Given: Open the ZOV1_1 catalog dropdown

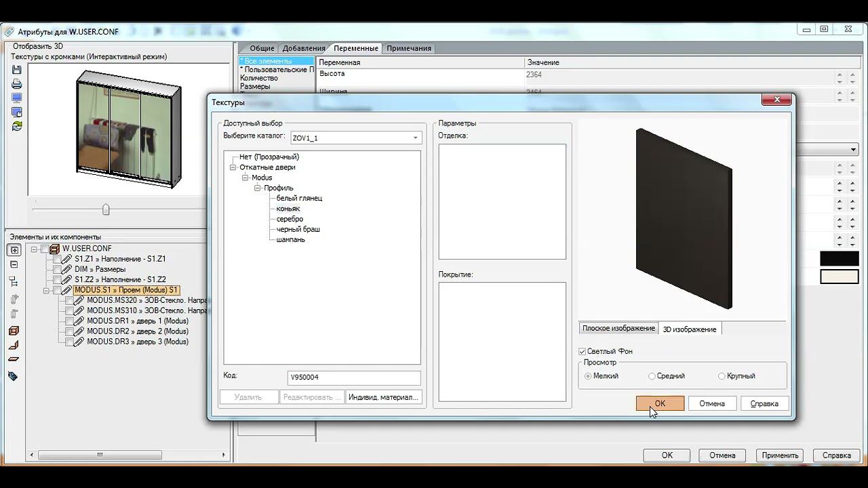Looking at the screenshot, I should 415,138.
